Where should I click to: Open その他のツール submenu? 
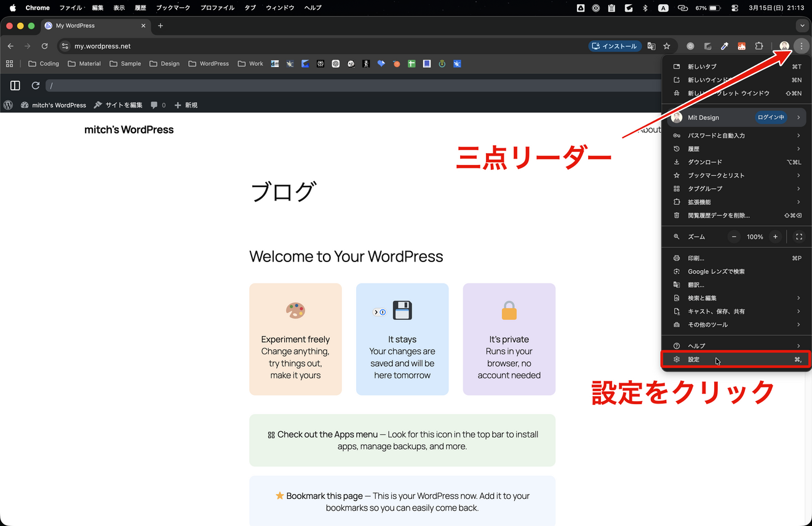click(x=736, y=325)
